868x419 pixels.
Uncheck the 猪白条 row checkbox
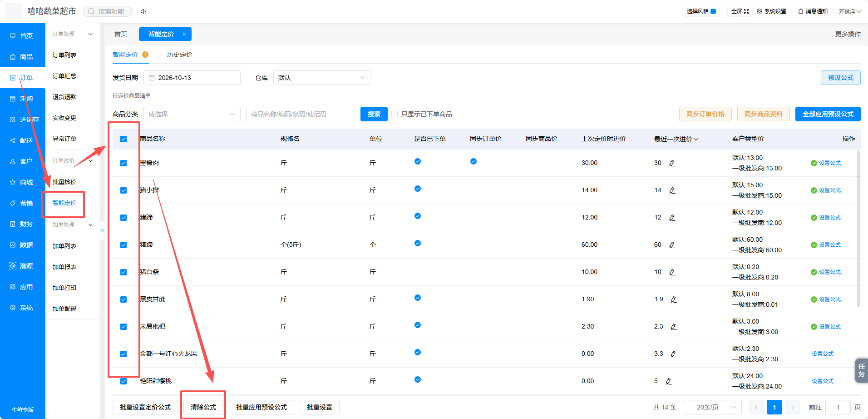[123, 272]
